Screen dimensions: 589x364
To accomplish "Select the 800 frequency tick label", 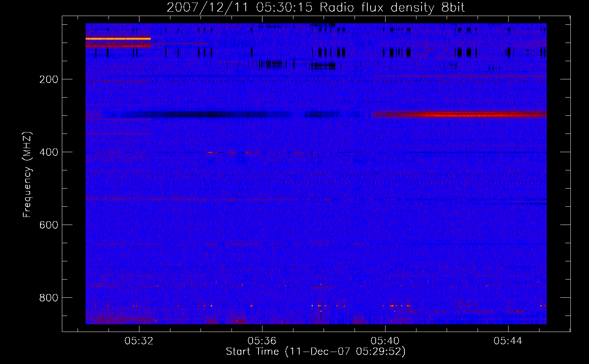I will click(49, 298).
